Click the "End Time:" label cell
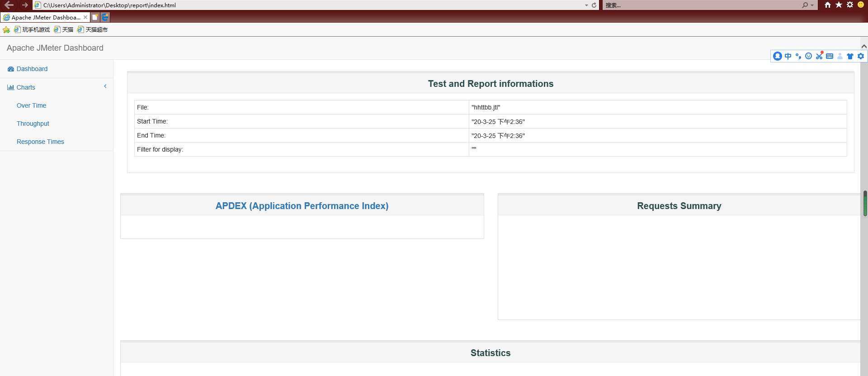The width and height of the screenshot is (868, 376). click(x=302, y=135)
